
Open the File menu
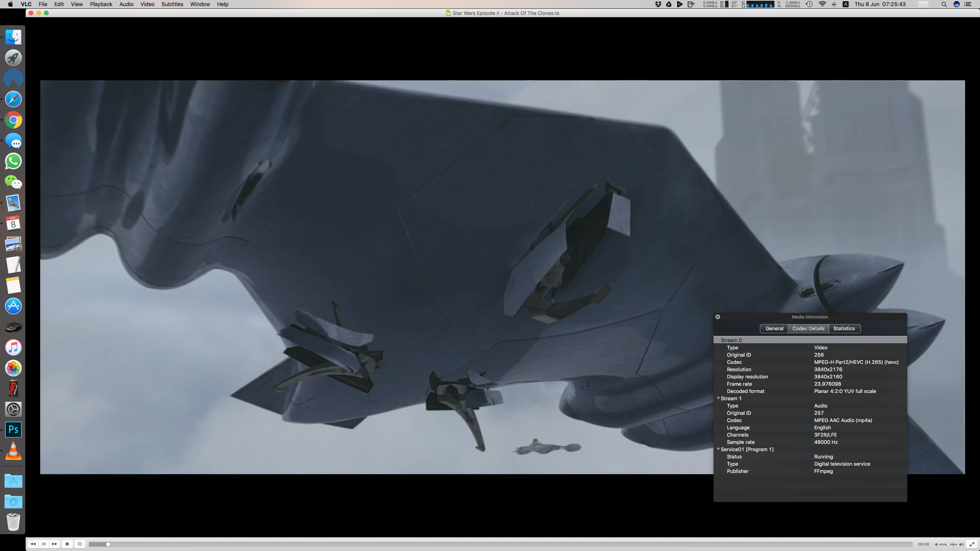click(x=43, y=4)
